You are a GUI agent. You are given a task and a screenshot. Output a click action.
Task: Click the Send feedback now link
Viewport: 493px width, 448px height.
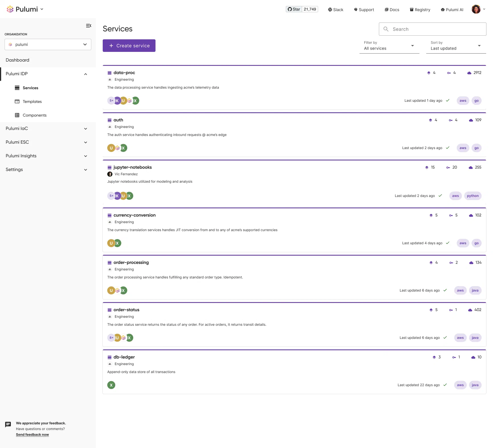point(32,434)
